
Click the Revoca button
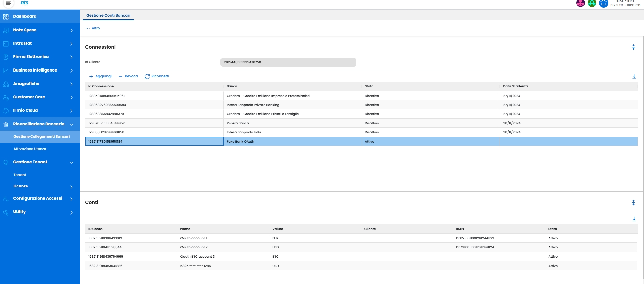coord(128,76)
